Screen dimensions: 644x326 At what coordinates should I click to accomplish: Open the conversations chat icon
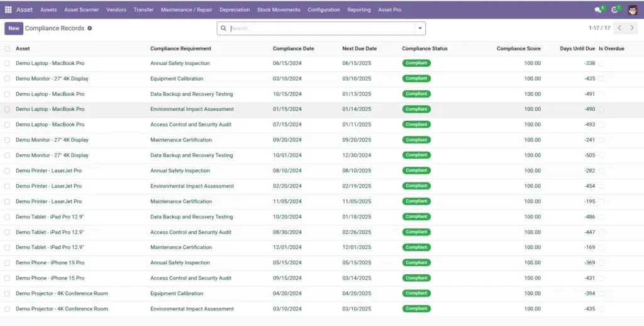coord(598,9)
